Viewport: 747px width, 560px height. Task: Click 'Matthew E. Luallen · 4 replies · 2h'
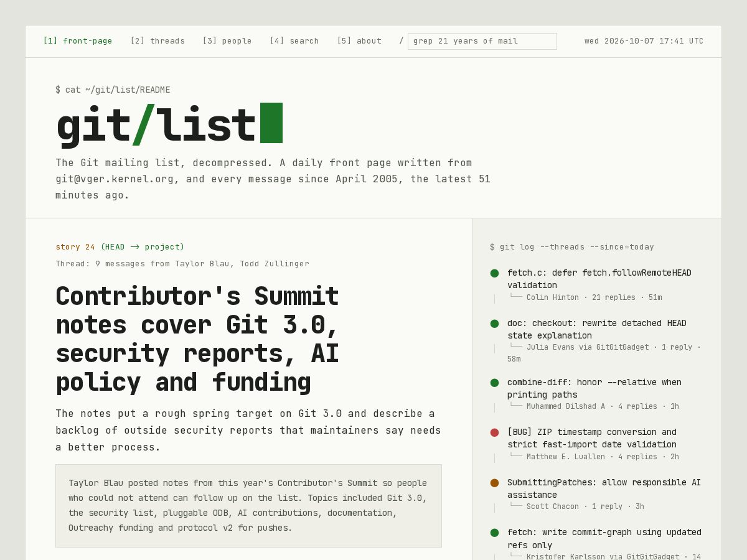tap(603, 457)
